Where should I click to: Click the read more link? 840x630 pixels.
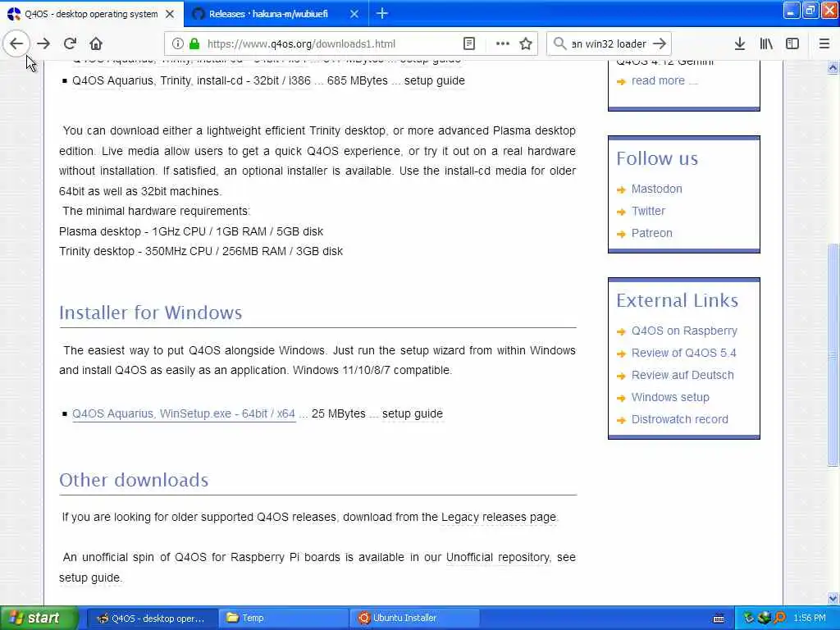coord(658,80)
